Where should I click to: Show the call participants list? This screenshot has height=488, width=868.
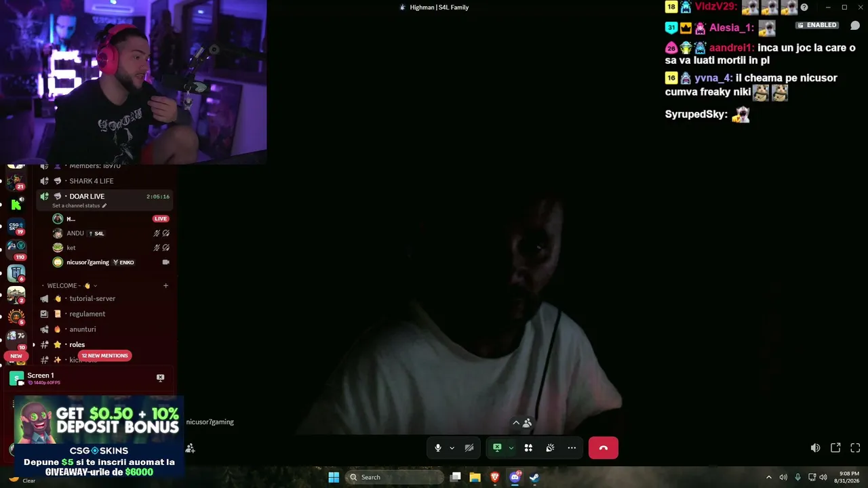[x=522, y=423]
